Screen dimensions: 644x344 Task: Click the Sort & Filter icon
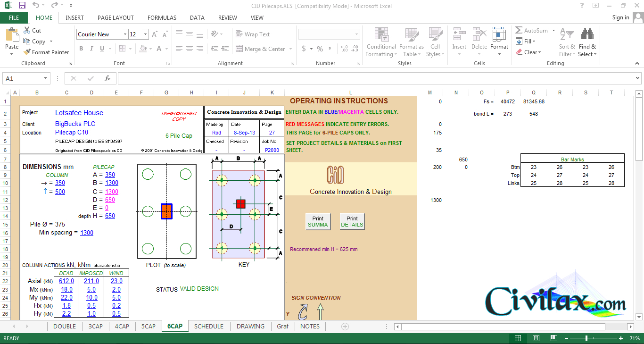coord(567,35)
